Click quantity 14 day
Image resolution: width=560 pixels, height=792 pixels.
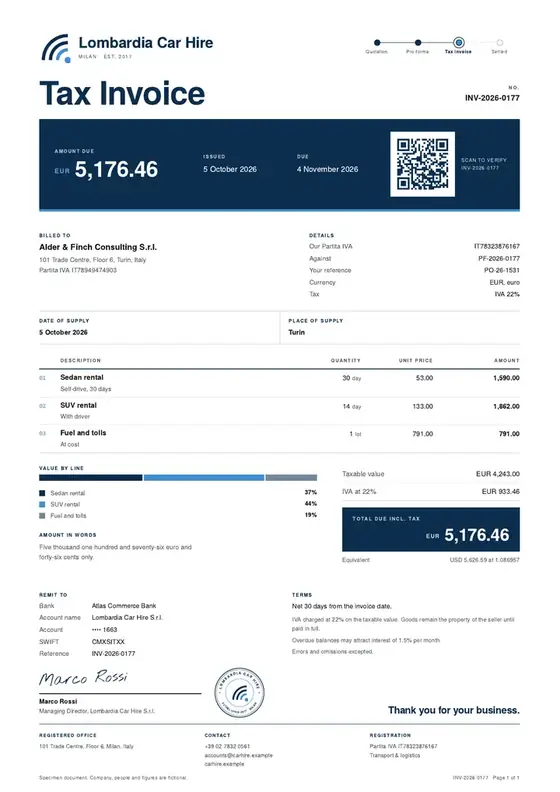pyautogui.click(x=351, y=406)
